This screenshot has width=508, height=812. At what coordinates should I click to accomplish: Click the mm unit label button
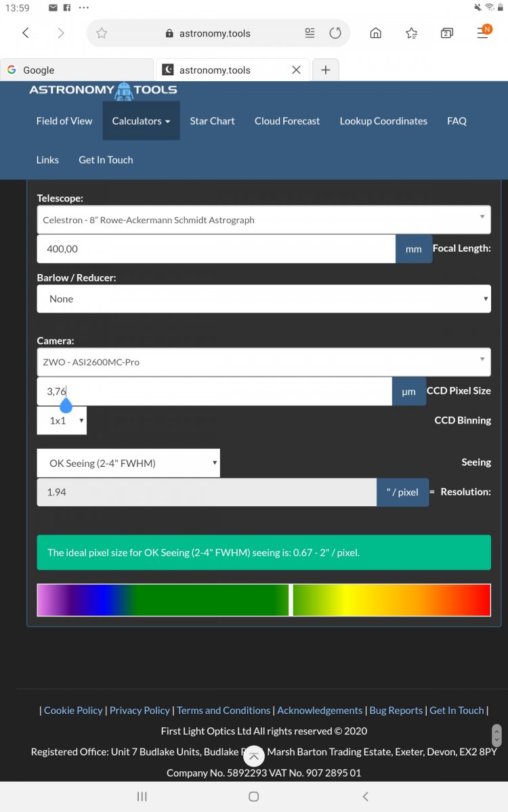(414, 249)
